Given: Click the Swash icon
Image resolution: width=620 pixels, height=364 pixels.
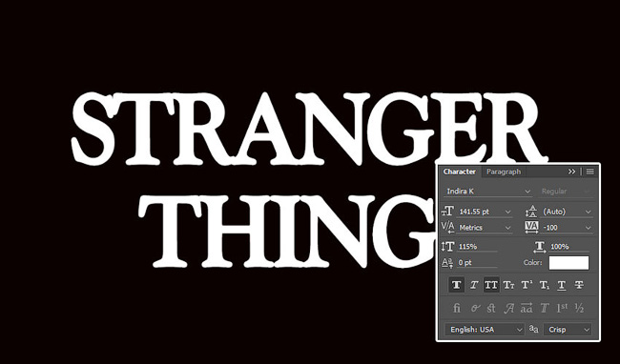Looking at the screenshot, I should [x=509, y=308].
